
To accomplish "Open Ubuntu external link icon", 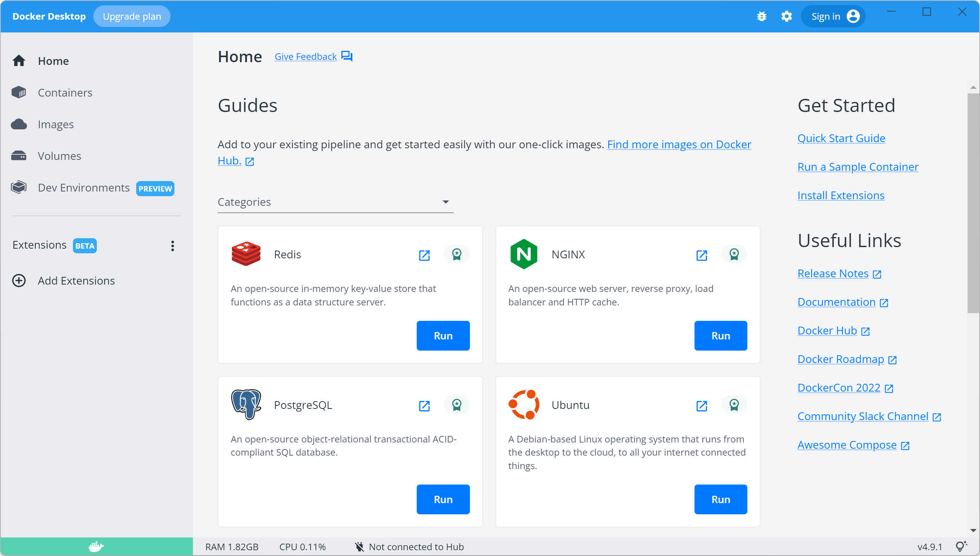I will [701, 406].
